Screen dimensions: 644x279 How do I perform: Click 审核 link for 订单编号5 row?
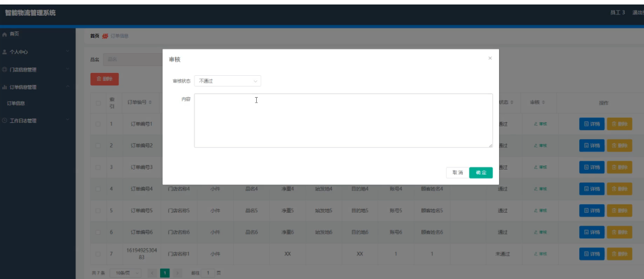[x=541, y=211]
